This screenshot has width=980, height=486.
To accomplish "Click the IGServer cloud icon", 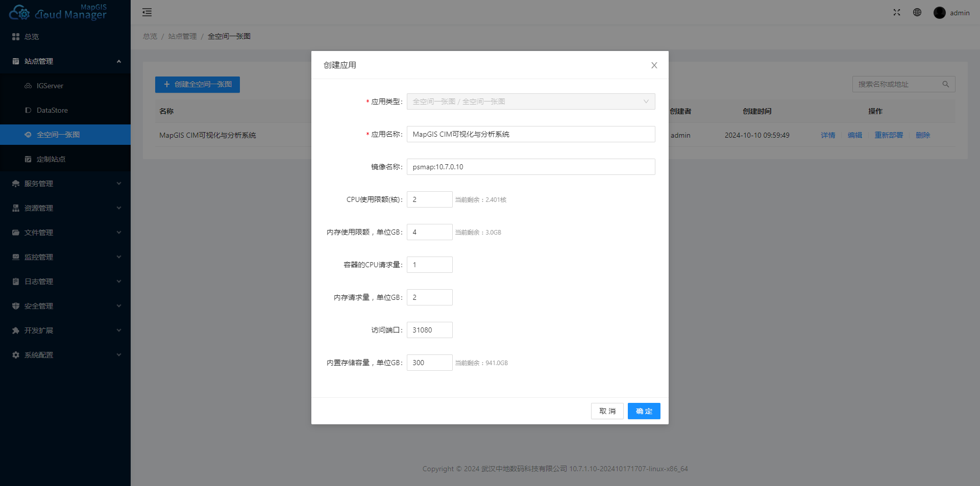I will 28,86.
